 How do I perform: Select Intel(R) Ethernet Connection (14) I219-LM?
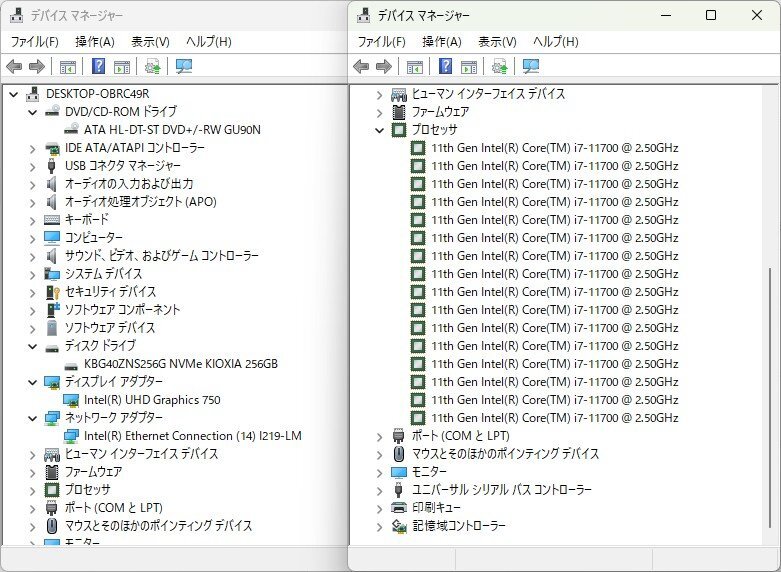click(x=193, y=436)
